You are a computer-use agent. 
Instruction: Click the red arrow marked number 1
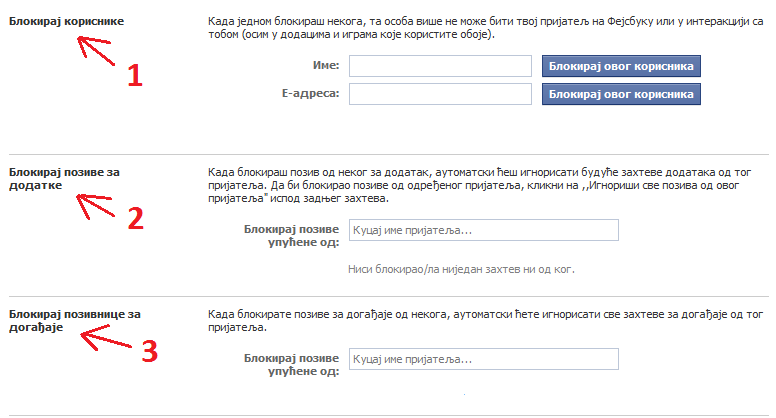coord(96,50)
